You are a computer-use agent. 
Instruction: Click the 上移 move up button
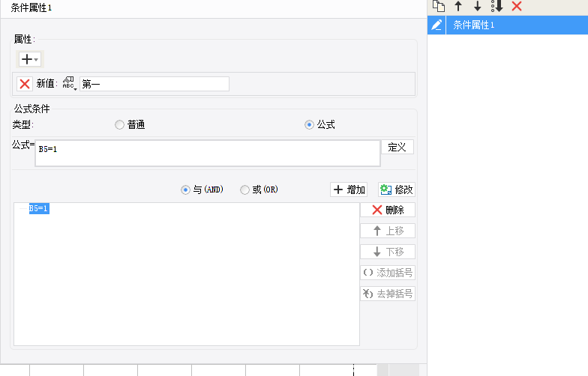388,231
